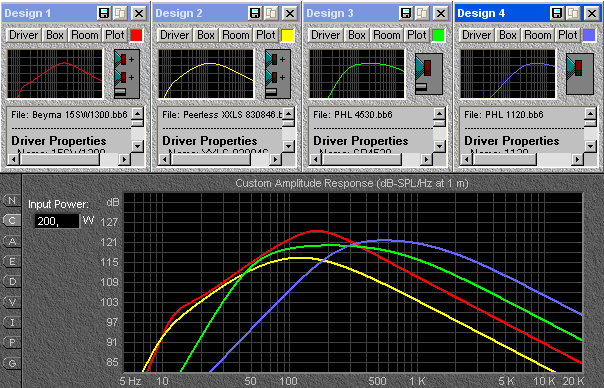The height and width of the screenshot is (388, 604).
Task: Open the Driver tab of Design 1
Action: pyautogui.click(x=23, y=35)
